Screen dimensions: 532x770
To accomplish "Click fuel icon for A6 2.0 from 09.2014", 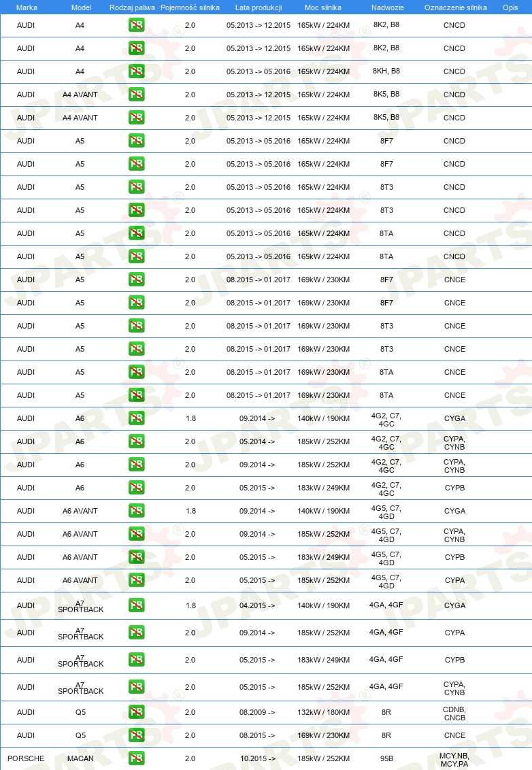I will point(137,465).
